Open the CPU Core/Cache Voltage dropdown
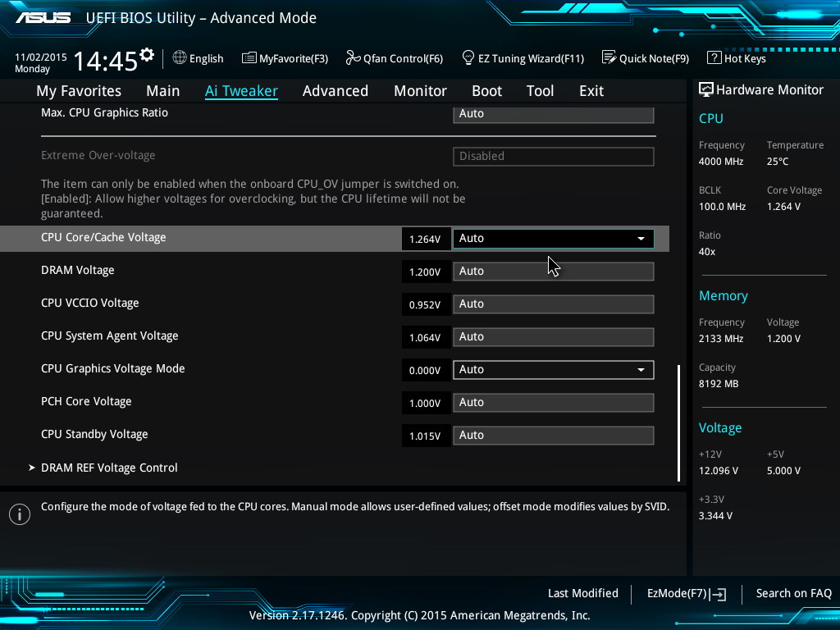The height and width of the screenshot is (630, 840). point(553,239)
